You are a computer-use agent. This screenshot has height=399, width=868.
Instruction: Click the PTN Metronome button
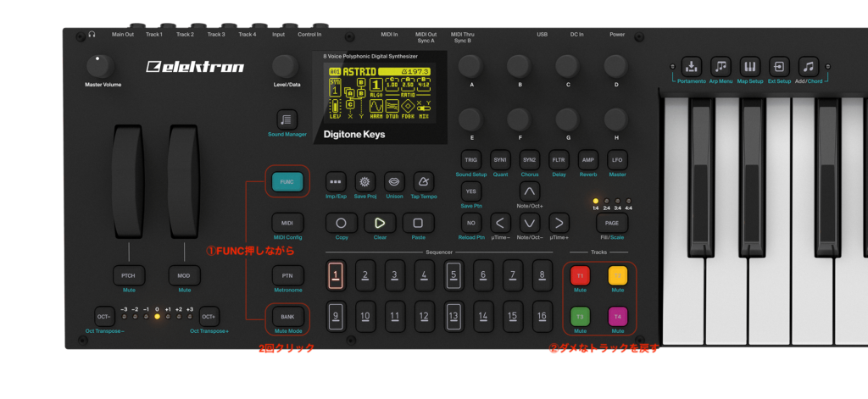click(x=287, y=275)
